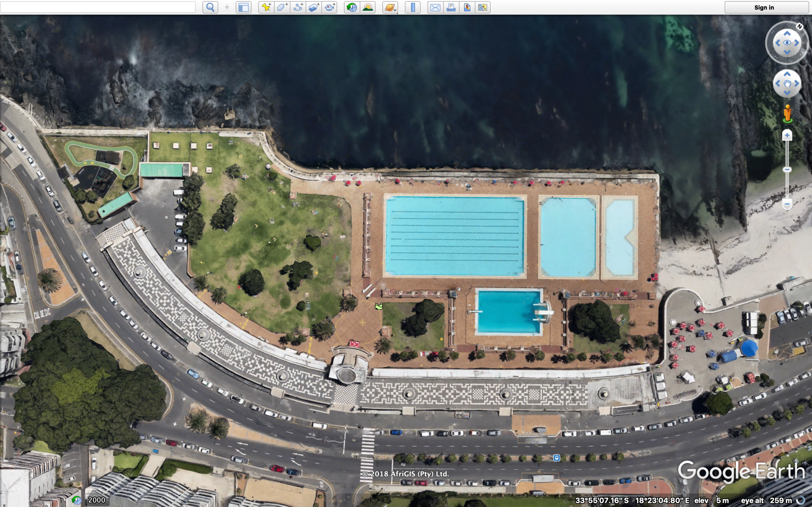
Task: Toggle sunlight across the landscape
Action: [367, 7]
